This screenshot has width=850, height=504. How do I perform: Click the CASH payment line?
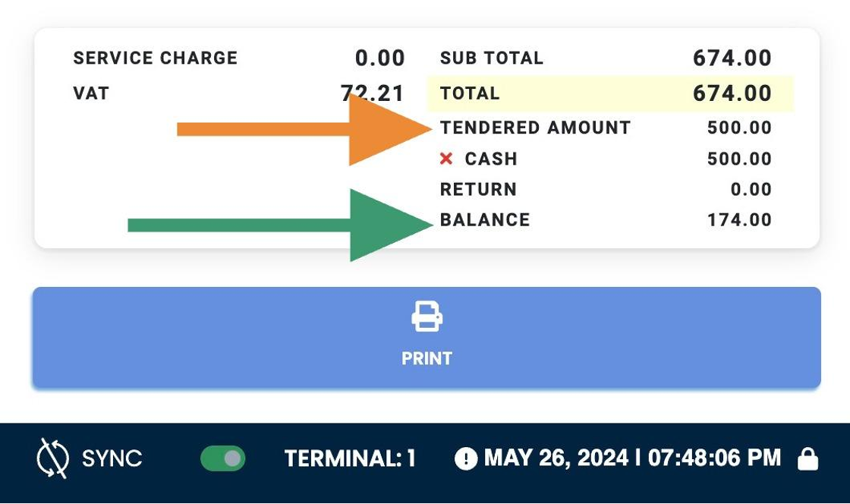pyautogui.click(x=606, y=158)
